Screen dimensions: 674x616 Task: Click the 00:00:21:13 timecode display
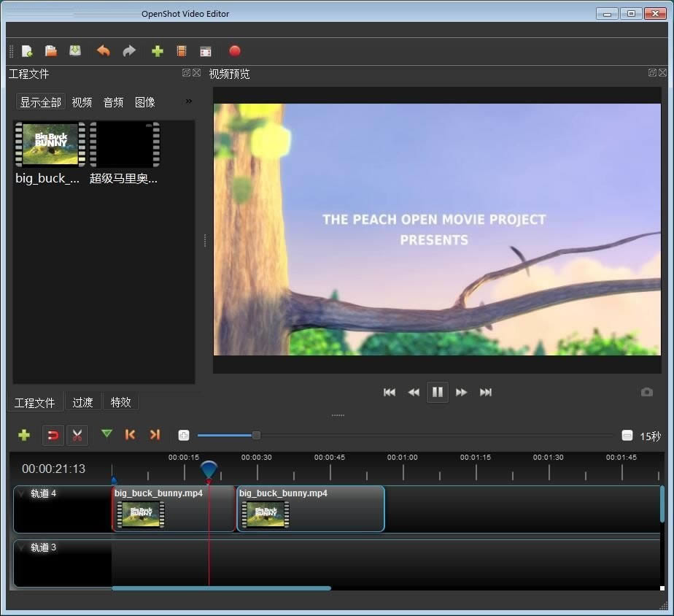point(54,469)
